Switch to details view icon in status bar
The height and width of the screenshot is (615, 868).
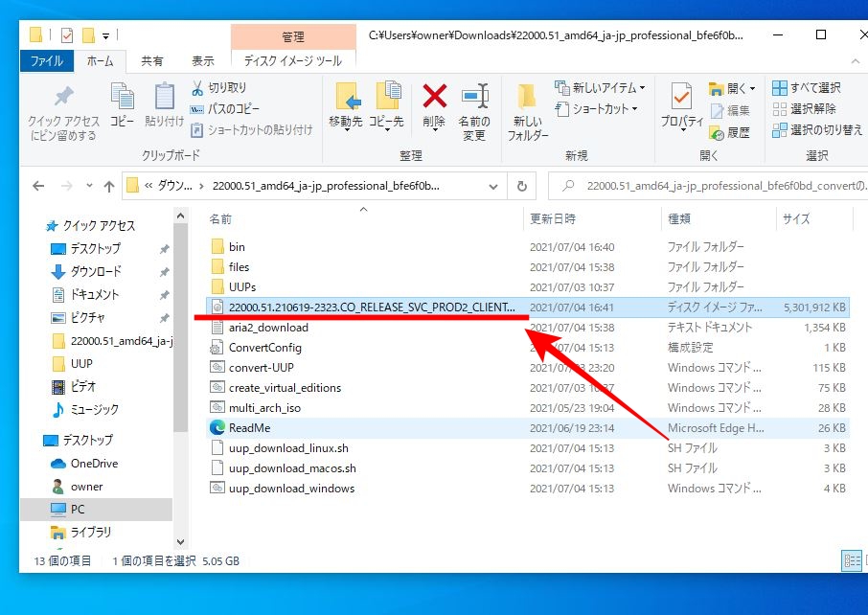(x=851, y=560)
